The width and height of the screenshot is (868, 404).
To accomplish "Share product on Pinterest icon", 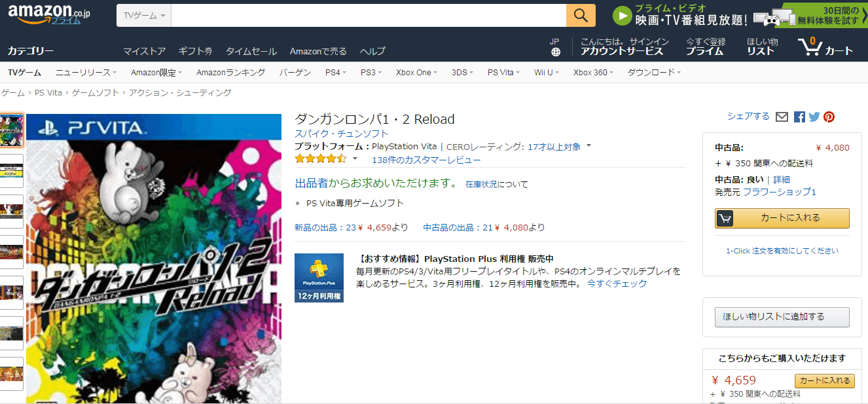I will pos(829,117).
